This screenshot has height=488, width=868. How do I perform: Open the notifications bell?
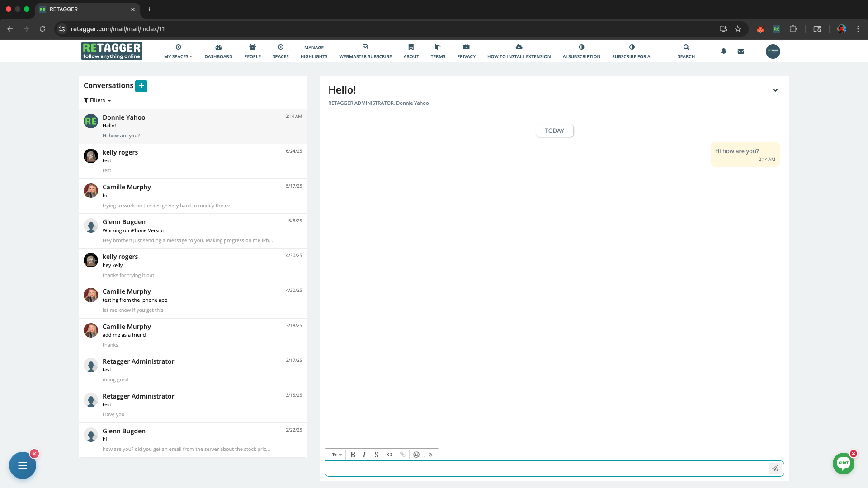[x=723, y=52]
